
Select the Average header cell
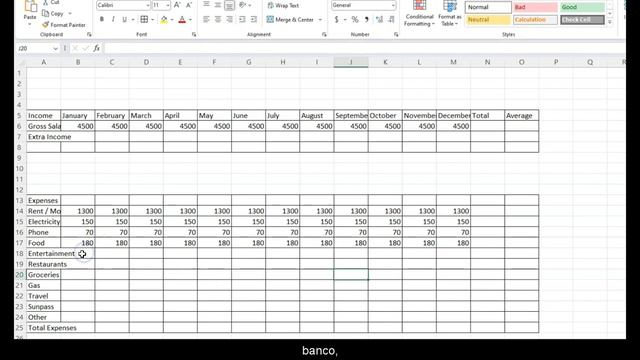pos(522,116)
